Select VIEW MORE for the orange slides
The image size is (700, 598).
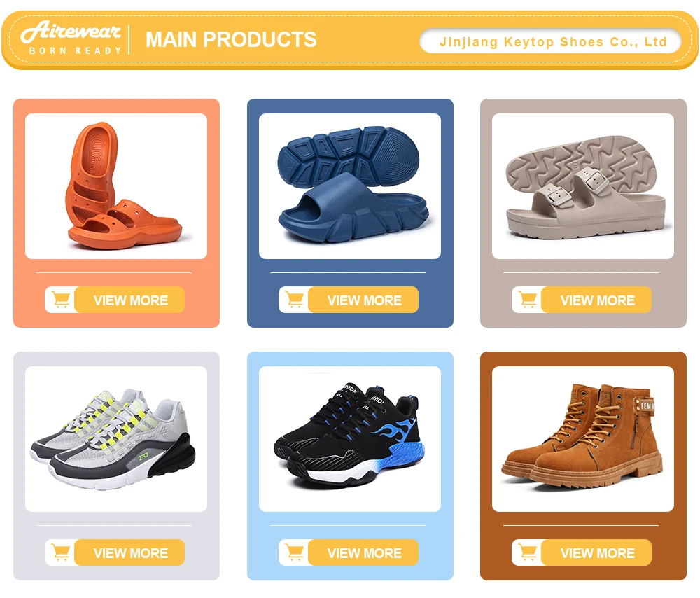(x=130, y=300)
